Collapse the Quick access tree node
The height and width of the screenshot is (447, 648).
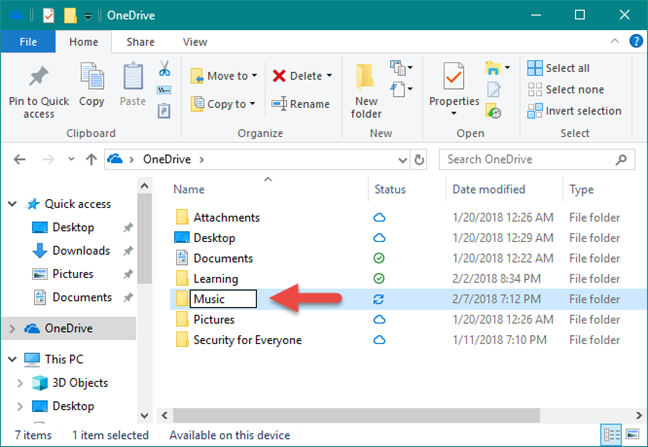tap(12, 204)
